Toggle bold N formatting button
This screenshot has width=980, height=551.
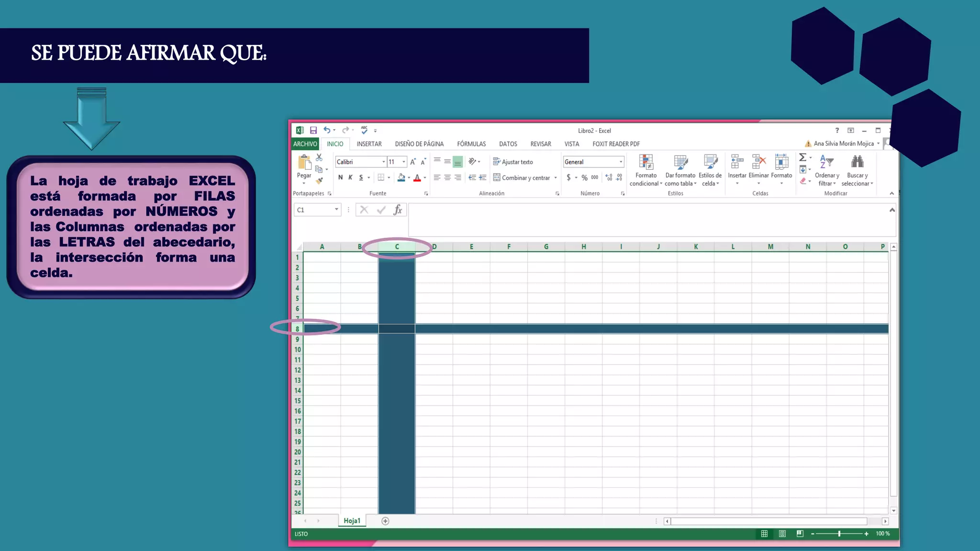point(340,177)
